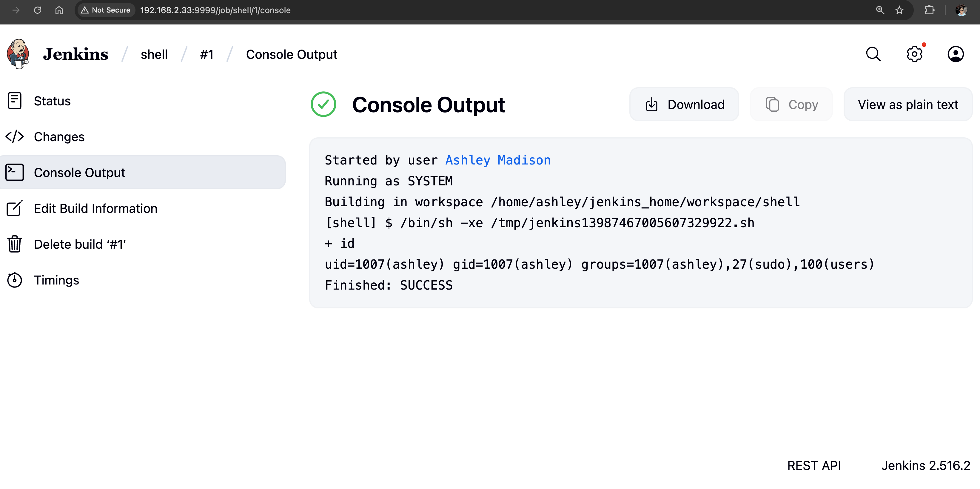The width and height of the screenshot is (980, 489).
Task: Click the browser zoom magnifier icon
Action: tap(880, 10)
